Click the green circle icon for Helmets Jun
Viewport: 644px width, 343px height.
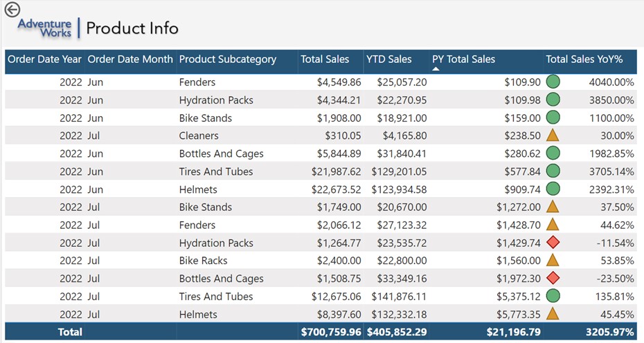point(553,189)
